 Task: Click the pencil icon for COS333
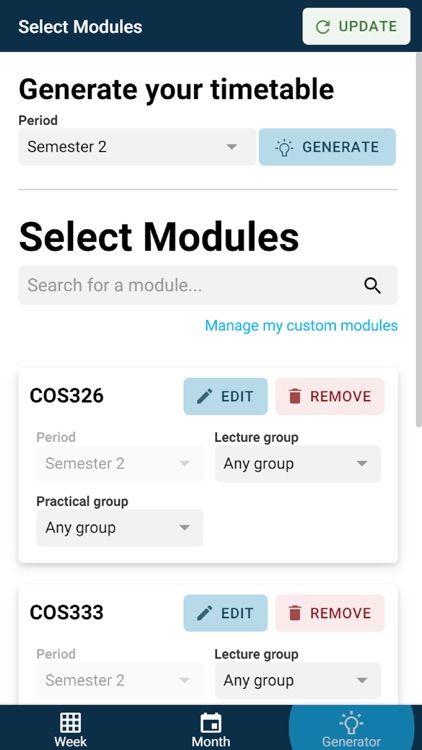coord(204,613)
